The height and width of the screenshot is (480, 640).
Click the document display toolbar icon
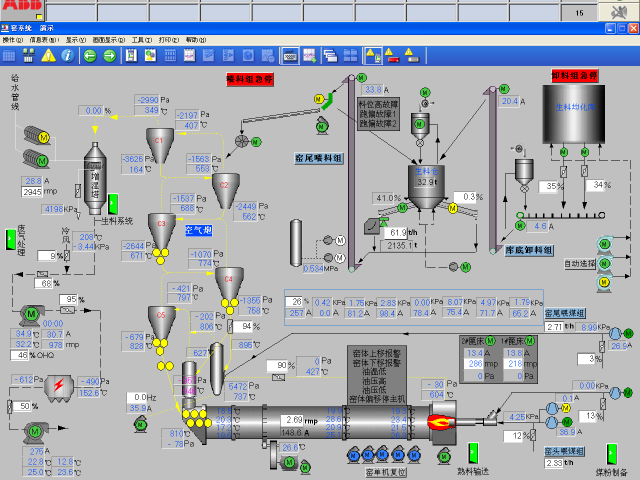(131, 56)
